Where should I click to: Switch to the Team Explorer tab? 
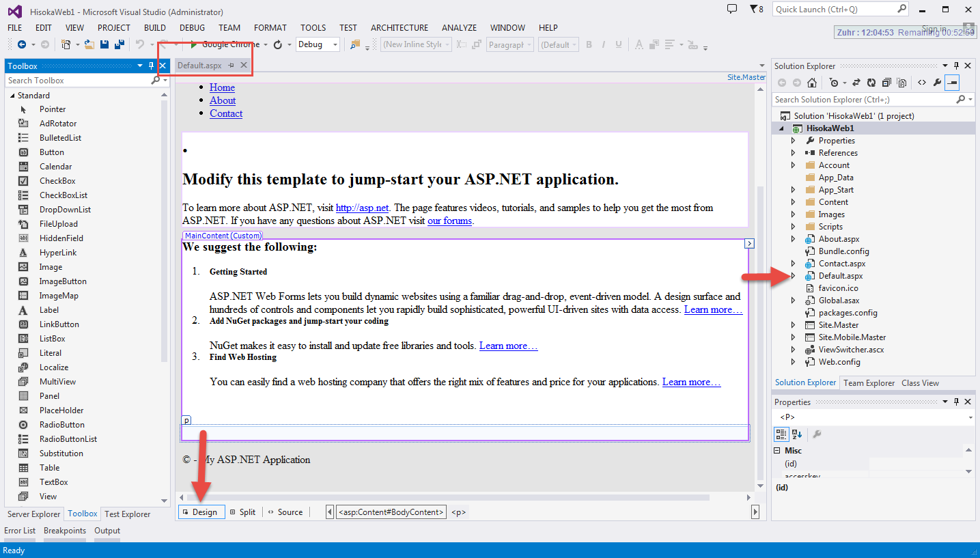tap(869, 383)
